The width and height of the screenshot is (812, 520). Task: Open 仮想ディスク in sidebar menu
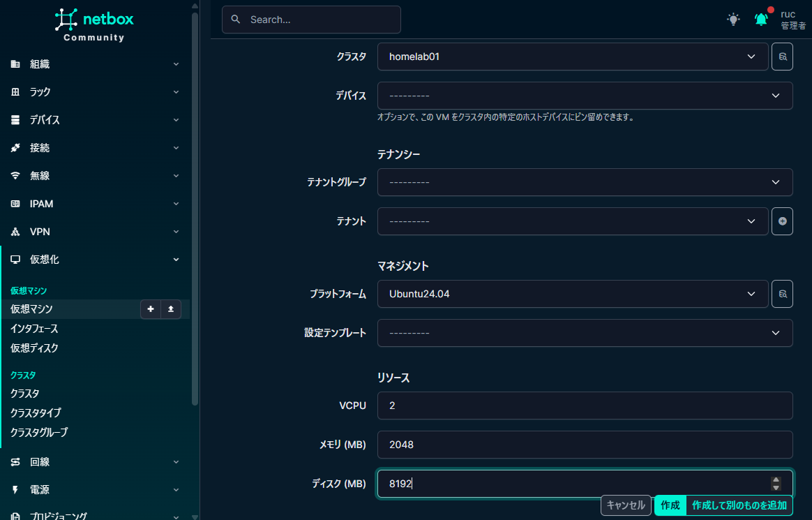(x=34, y=348)
